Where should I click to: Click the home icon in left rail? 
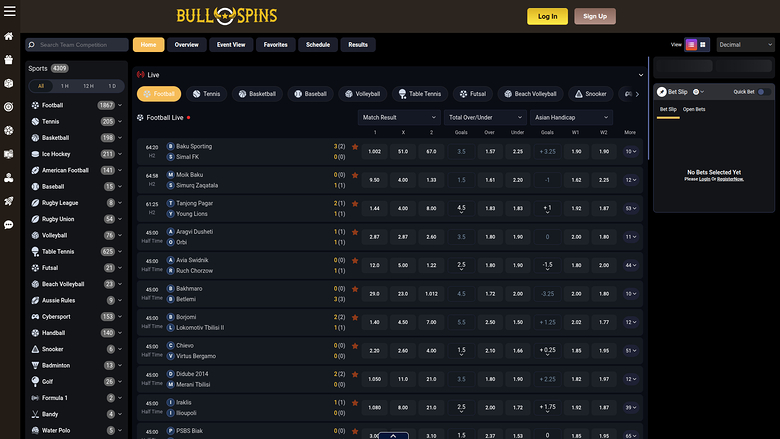[x=8, y=36]
